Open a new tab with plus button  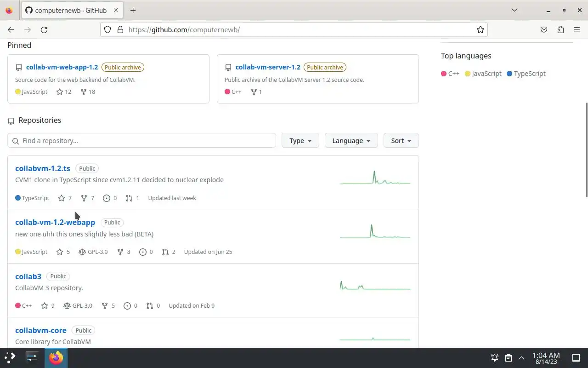[x=133, y=10]
